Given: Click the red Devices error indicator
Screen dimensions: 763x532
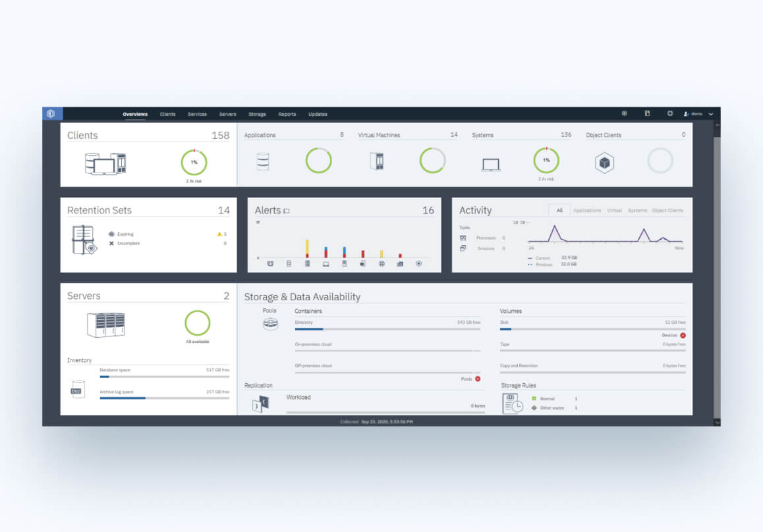Looking at the screenshot, I should click(683, 335).
